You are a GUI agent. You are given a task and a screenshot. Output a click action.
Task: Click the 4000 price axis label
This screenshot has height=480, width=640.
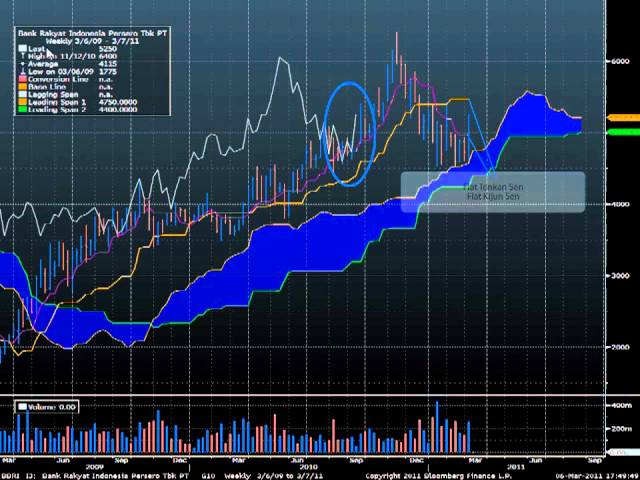[620, 204]
